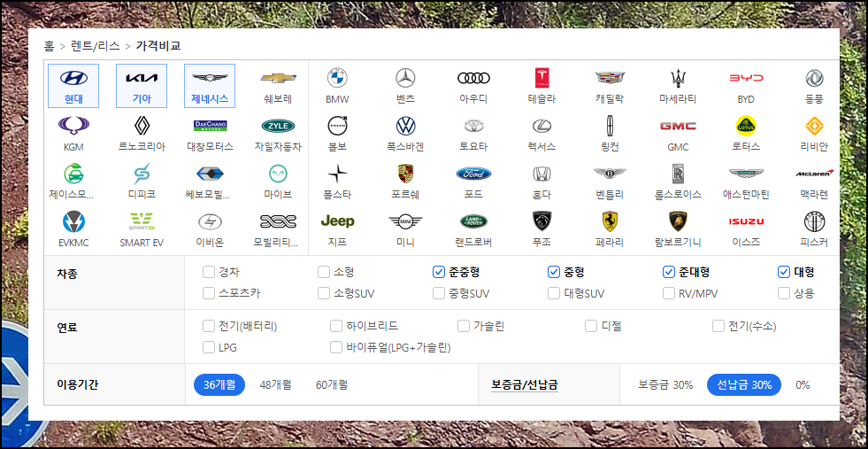Switch period to 48개월
This screenshot has width=868, height=449.
click(276, 384)
